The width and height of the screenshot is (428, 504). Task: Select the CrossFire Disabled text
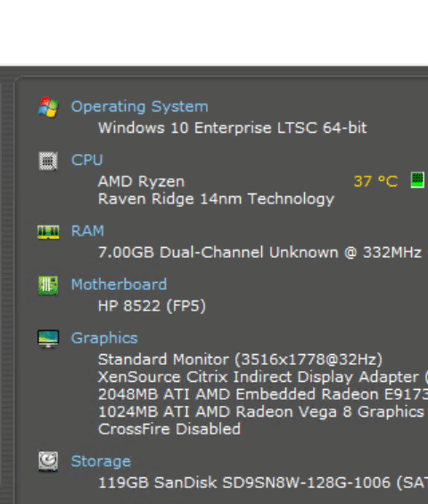(x=169, y=429)
